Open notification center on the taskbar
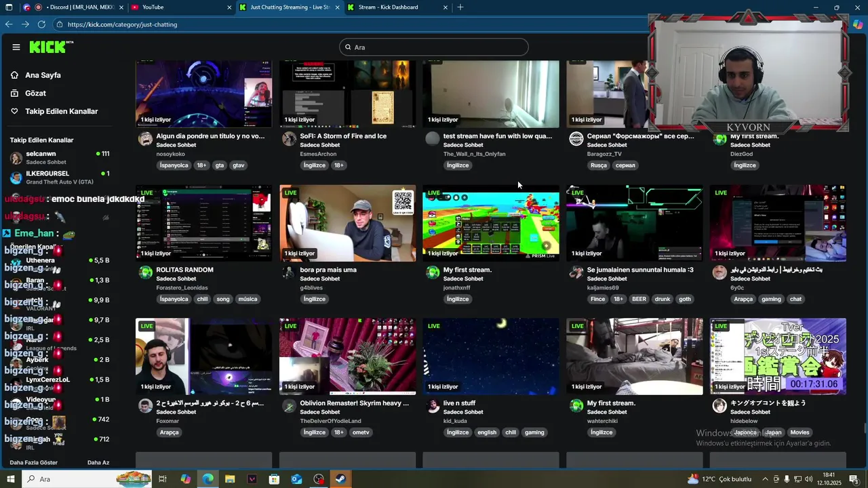The width and height of the screenshot is (868, 488). [854, 479]
